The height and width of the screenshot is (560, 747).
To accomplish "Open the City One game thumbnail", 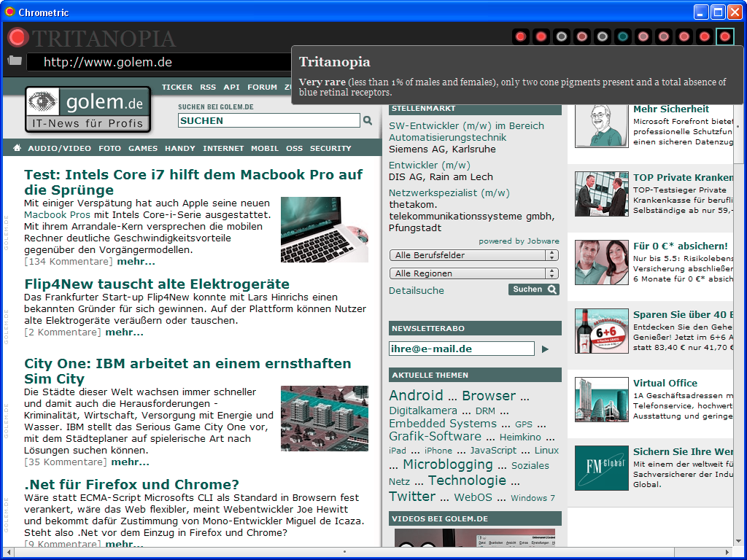I will [x=325, y=419].
